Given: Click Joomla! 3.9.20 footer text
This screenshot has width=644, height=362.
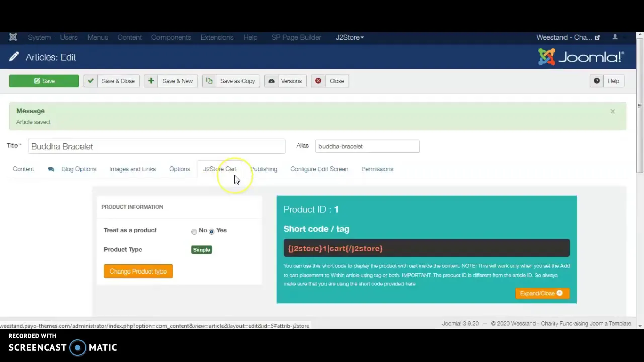Looking at the screenshot, I should coord(460,324).
